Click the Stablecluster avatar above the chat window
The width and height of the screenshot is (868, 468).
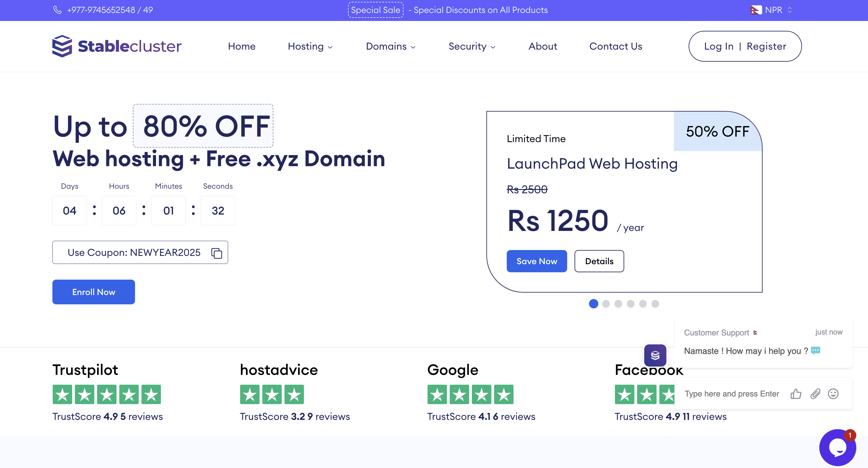click(x=655, y=355)
